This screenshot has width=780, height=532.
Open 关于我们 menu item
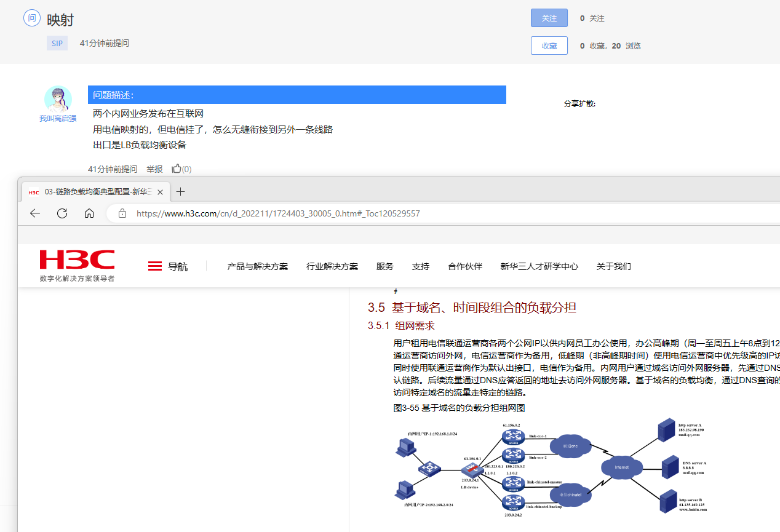tap(614, 266)
